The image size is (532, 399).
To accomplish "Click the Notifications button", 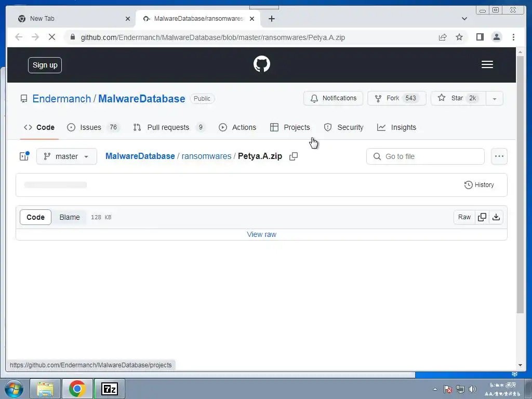I will tap(333, 98).
